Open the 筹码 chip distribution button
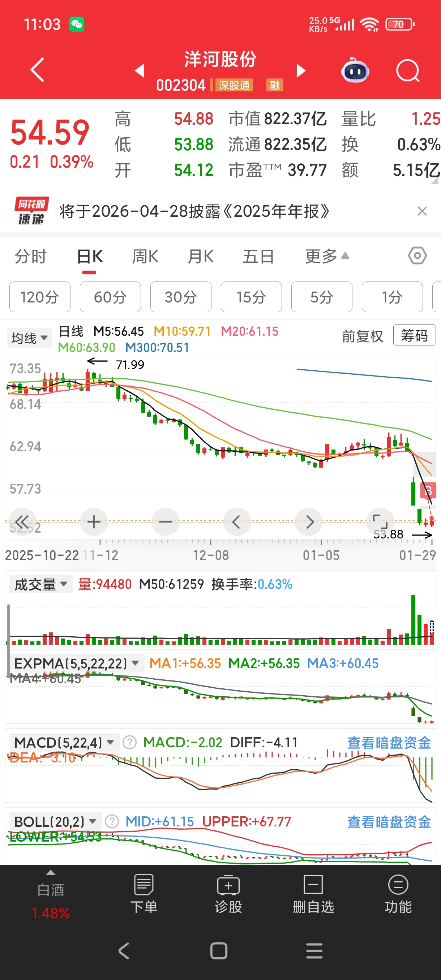Image resolution: width=441 pixels, height=980 pixels. tap(414, 335)
